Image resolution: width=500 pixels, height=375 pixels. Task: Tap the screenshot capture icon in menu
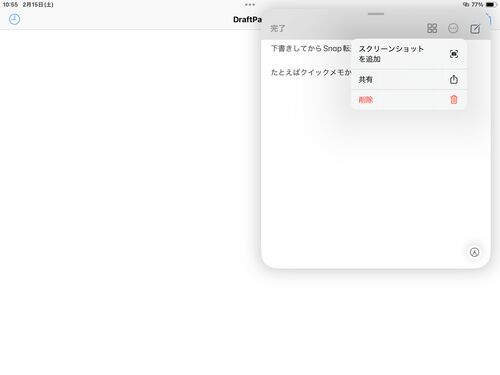(454, 54)
